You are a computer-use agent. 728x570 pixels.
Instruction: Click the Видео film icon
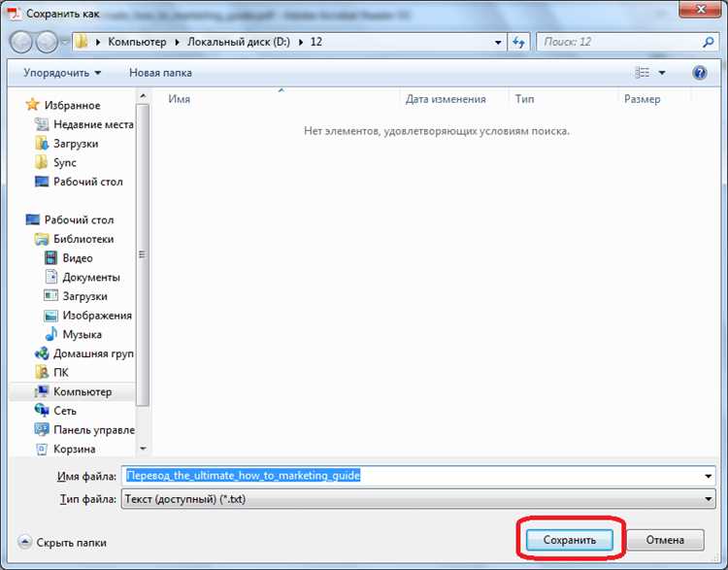click(50, 258)
